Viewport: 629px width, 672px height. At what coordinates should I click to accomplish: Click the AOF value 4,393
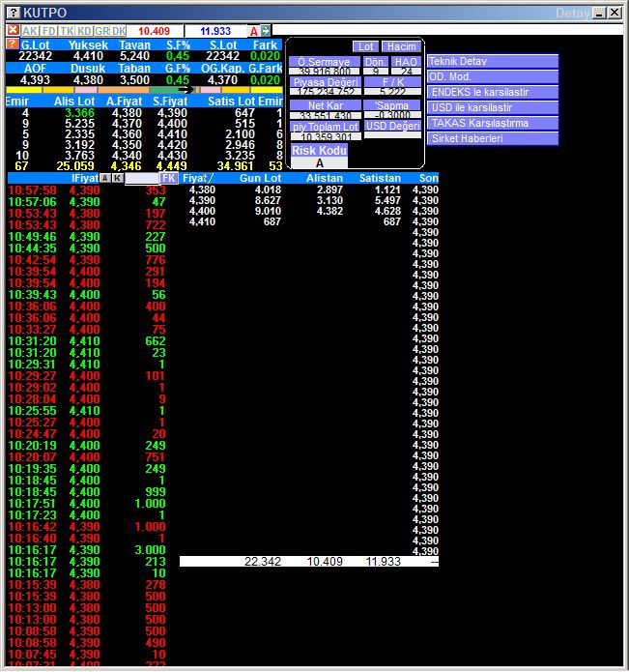tap(35, 79)
